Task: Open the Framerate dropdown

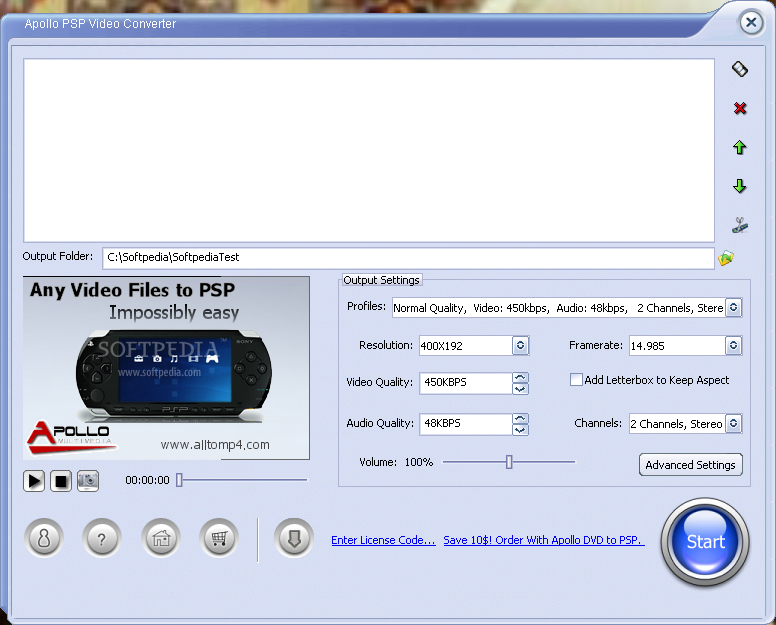Action: point(733,345)
